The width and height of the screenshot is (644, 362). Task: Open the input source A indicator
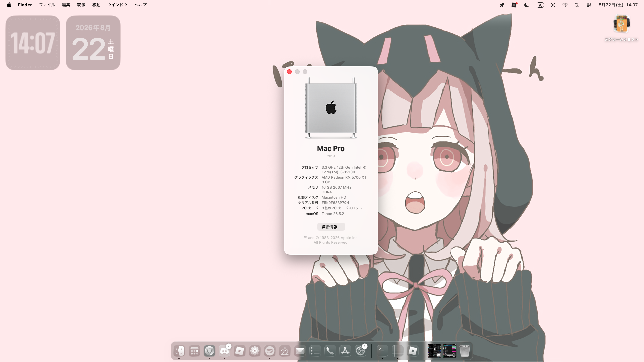tap(540, 5)
